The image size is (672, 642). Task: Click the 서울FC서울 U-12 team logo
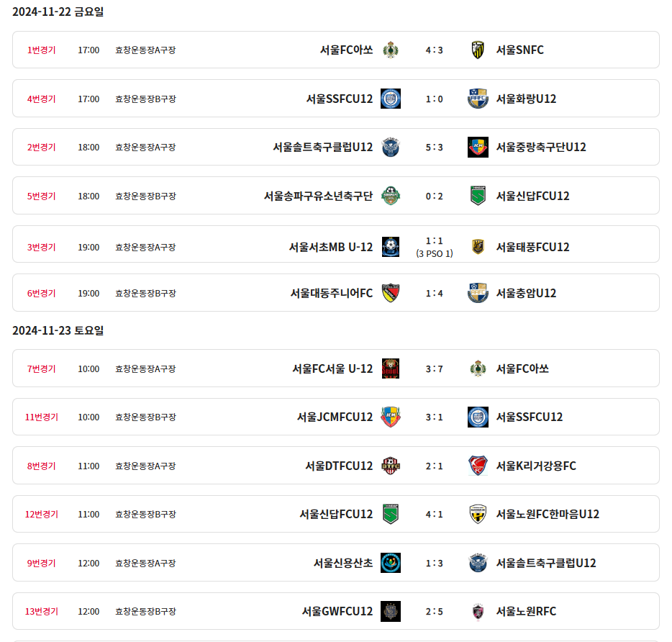[391, 369]
